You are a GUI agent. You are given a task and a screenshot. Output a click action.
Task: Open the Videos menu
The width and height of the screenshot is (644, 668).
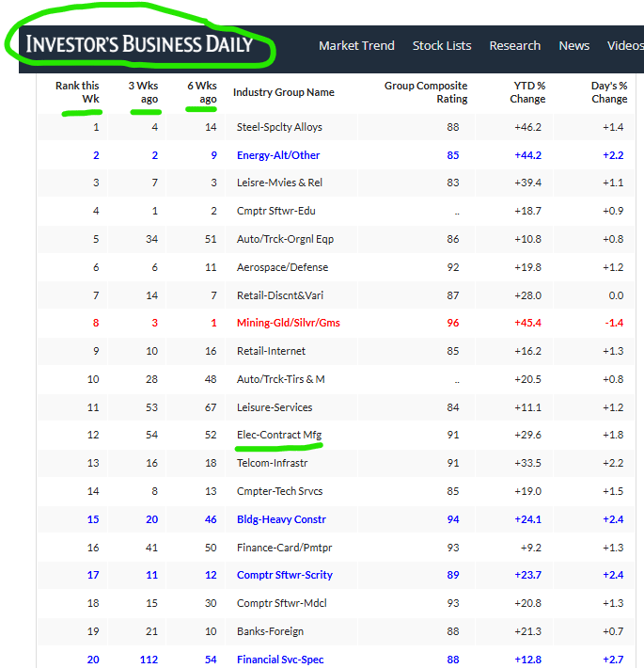(x=625, y=45)
